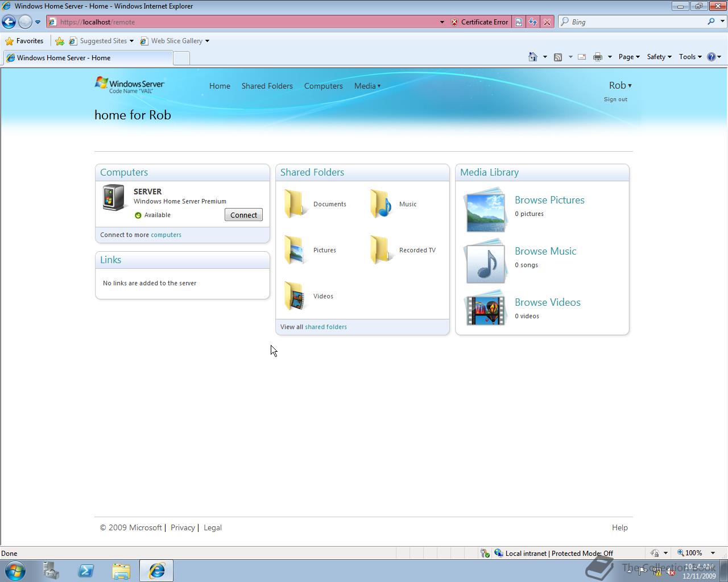This screenshot has width=728, height=582.
Task: Go back with the browser Back arrow
Action: point(9,22)
